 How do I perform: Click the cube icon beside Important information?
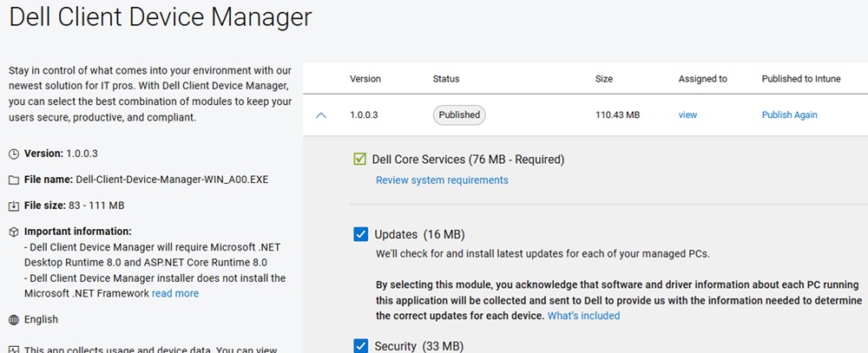point(13,232)
